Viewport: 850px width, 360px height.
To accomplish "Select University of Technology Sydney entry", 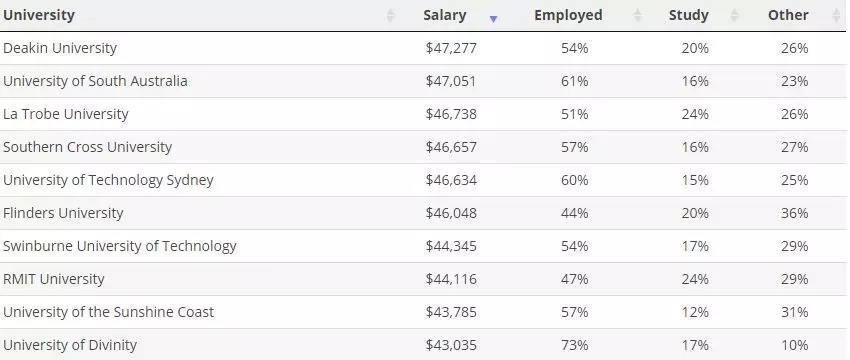I will click(x=423, y=180).
